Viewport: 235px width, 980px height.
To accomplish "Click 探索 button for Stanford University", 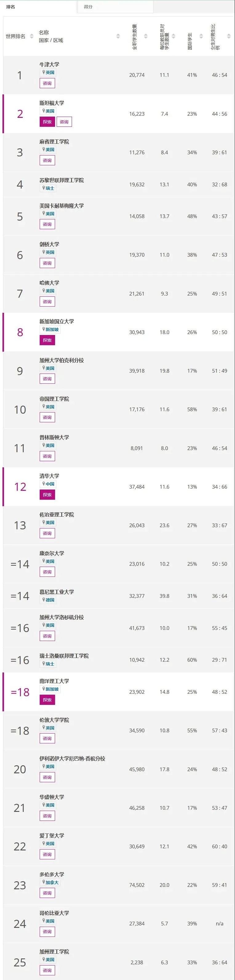I will pos(47,122).
